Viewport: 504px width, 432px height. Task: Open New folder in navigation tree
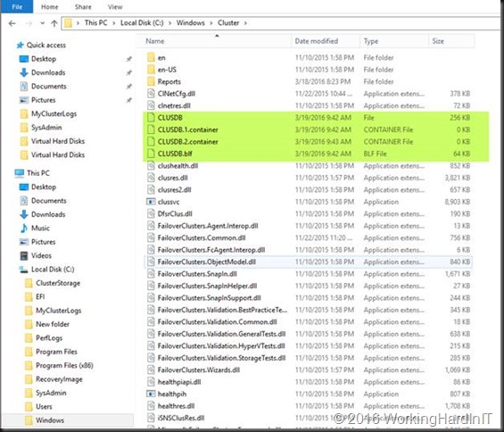tap(53, 324)
